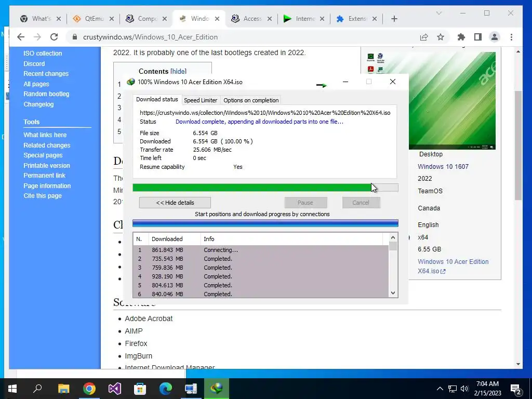532x399 pixels.
Task: Open Microsoft Edge from the taskbar
Action: pos(166,389)
